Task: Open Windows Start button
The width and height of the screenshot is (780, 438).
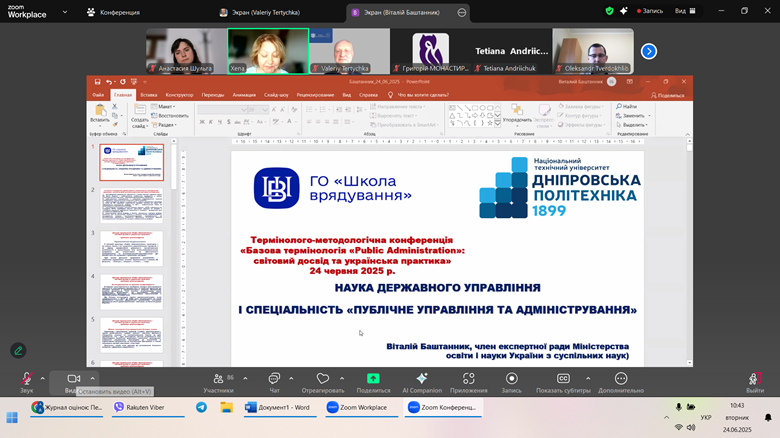Action: click(12, 417)
